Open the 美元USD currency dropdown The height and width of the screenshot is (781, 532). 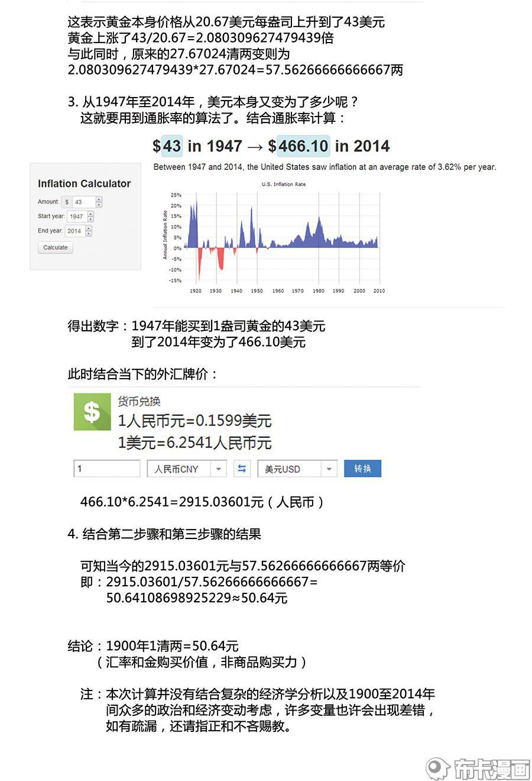tap(297, 469)
